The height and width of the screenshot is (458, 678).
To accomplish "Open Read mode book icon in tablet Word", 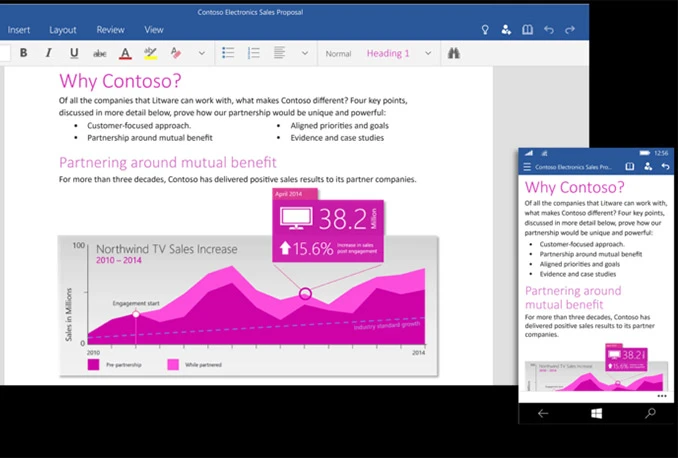I will pyautogui.click(x=527, y=30).
